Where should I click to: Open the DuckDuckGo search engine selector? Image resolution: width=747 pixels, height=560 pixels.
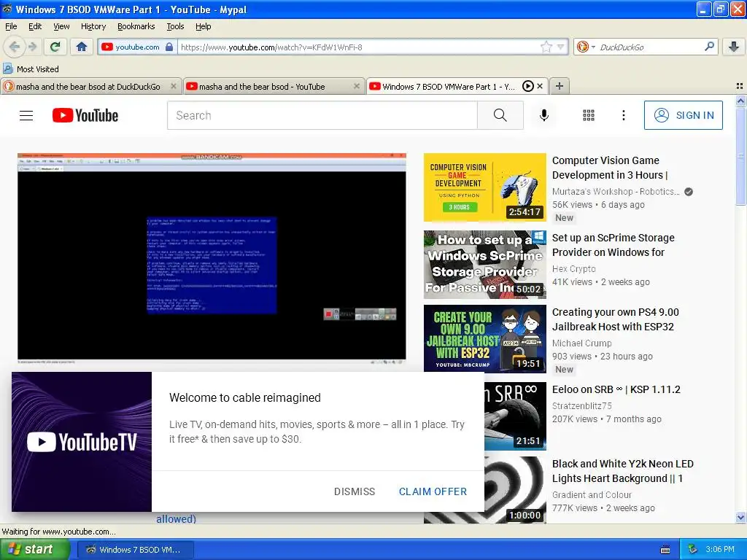tap(586, 47)
